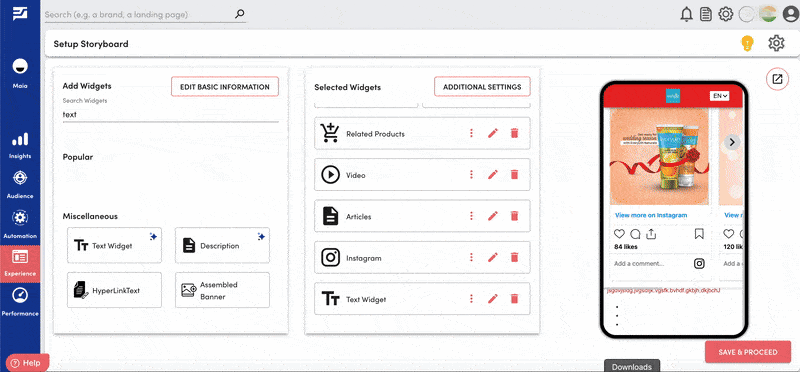Screen dimensions: 800x372
Task: Click the Instagram post image thumbnail
Action: 659,157
